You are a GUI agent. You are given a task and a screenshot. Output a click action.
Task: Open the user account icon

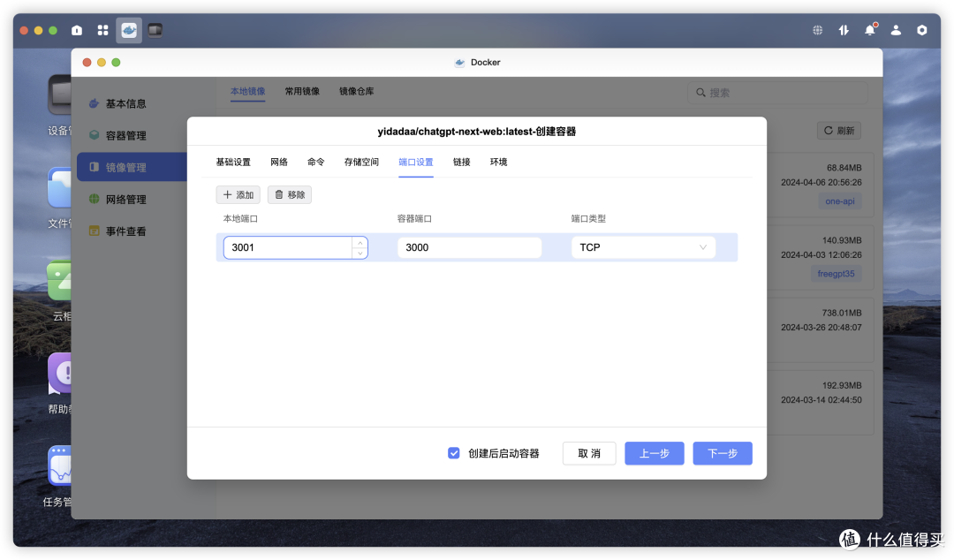[x=897, y=30]
